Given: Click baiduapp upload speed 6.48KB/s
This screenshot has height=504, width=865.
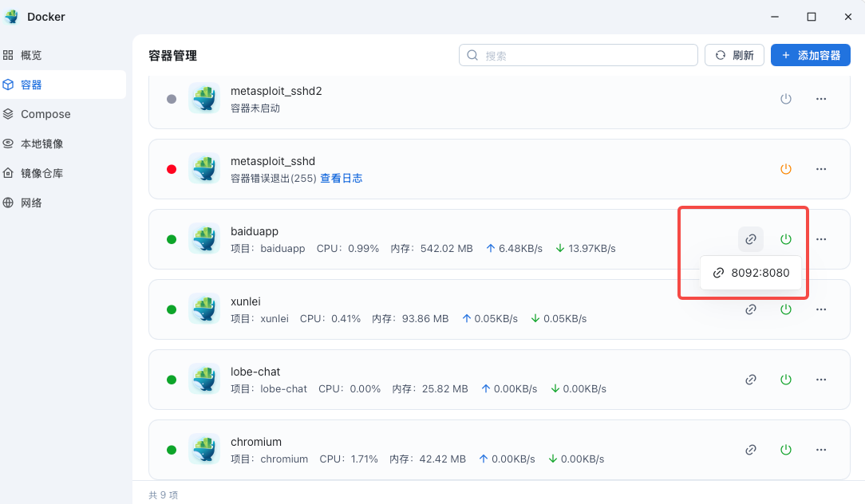Looking at the screenshot, I should 520,249.
